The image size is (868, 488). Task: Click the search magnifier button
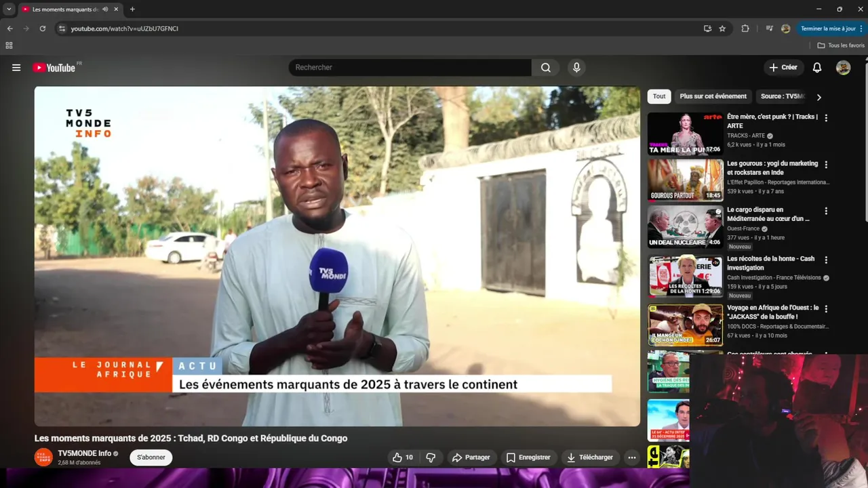pos(545,68)
